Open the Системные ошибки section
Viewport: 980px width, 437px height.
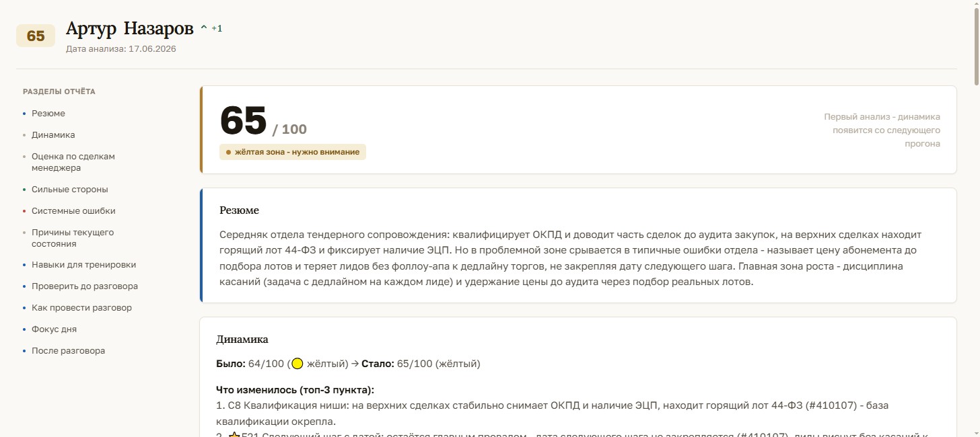coord(73,211)
